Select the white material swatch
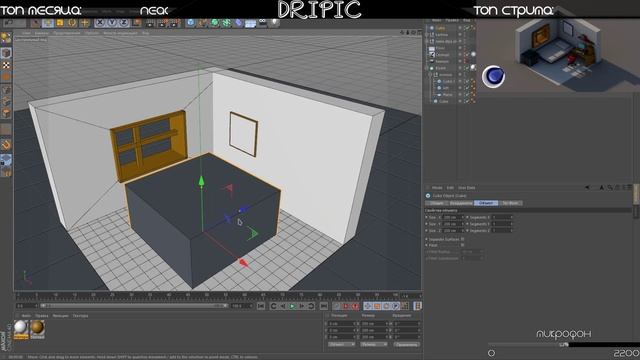This screenshot has height=360, width=640. pos(21,329)
